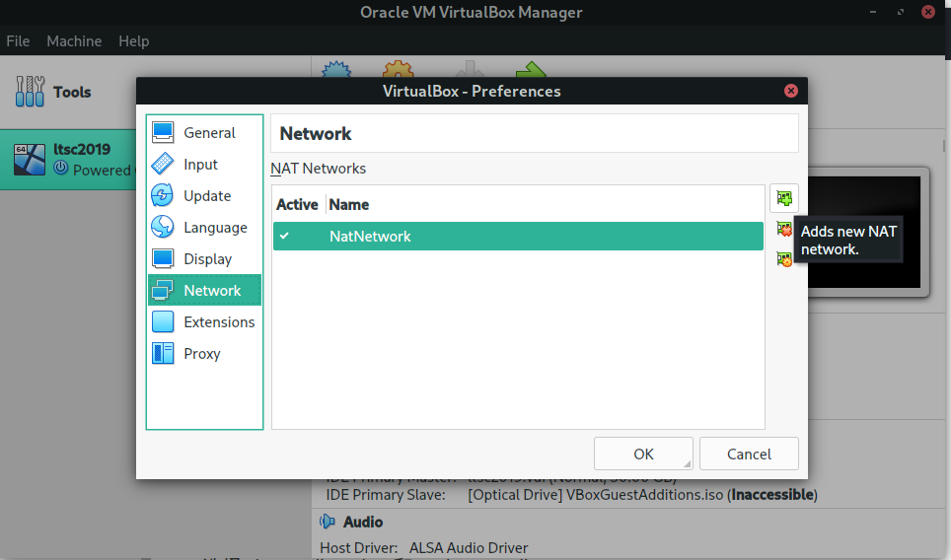The image size is (951, 560).
Task: Open the Machine menu
Action: coord(74,41)
